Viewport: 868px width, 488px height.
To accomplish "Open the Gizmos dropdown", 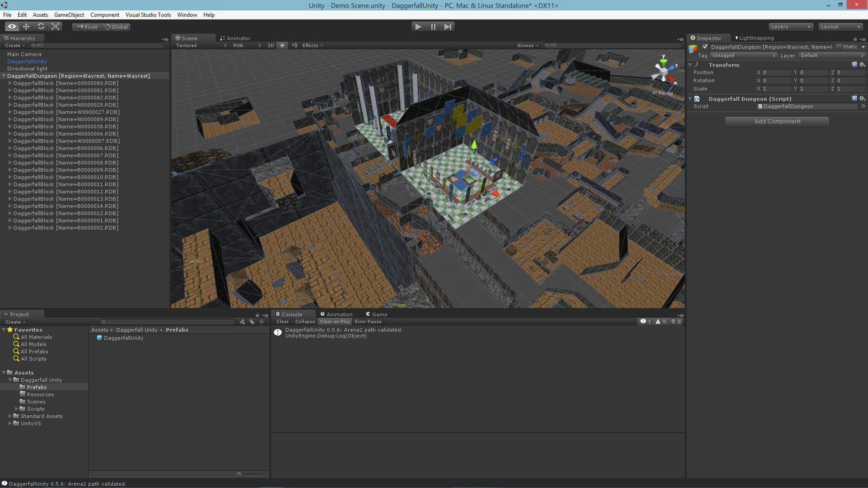I will tap(528, 45).
